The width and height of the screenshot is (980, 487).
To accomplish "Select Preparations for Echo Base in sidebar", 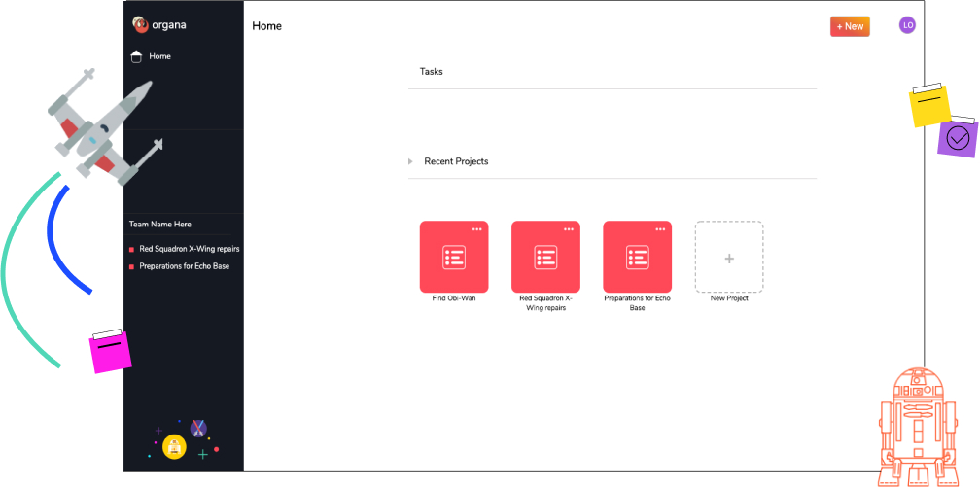I will point(185,266).
